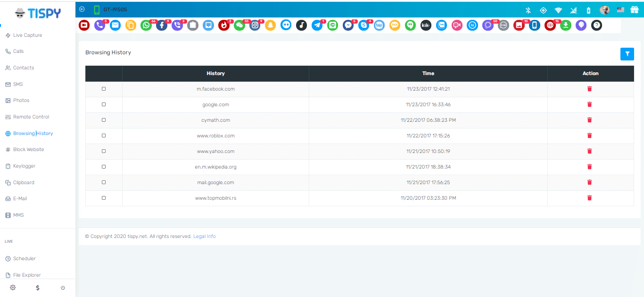Viewport: 644px width, 297px height.
Task: Open the Legal Info link
Action: (204, 237)
